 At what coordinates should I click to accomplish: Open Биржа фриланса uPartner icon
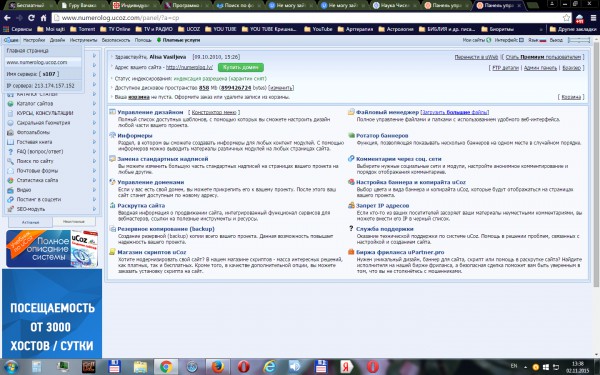pos(351,252)
